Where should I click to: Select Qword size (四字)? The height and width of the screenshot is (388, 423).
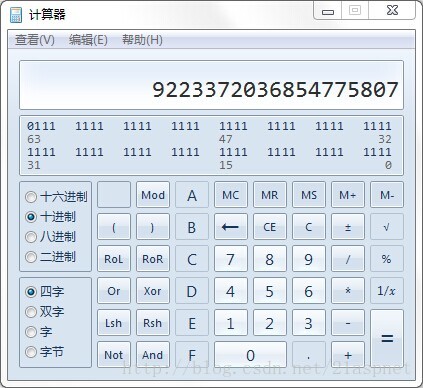(x=45, y=292)
